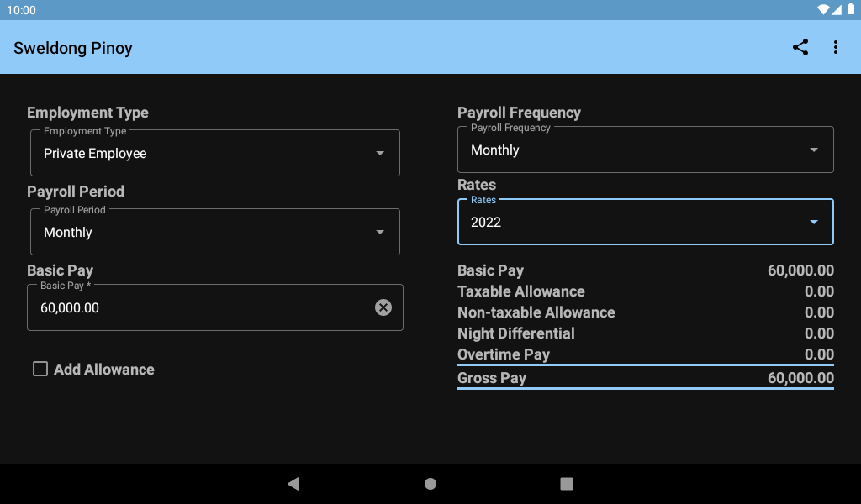Tap the share icon in app bar

coord(800,47)
